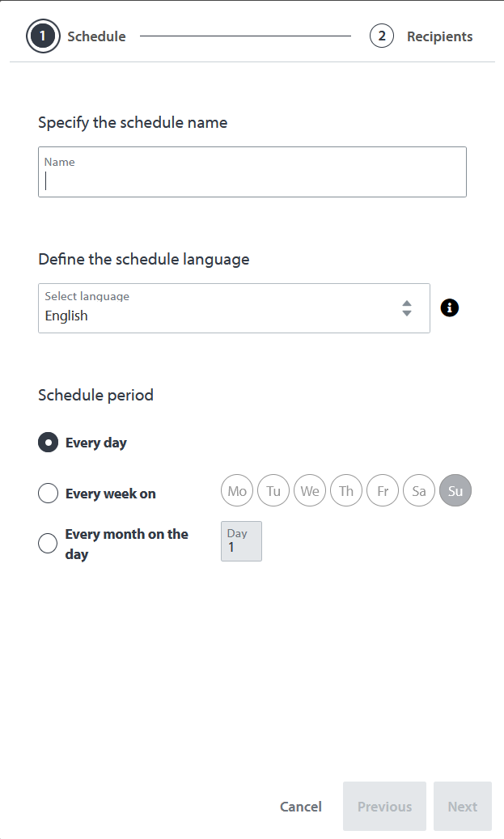Focus the schedule Name input field
The height and width of the screenshot is (839, 504).
[252, 172]
